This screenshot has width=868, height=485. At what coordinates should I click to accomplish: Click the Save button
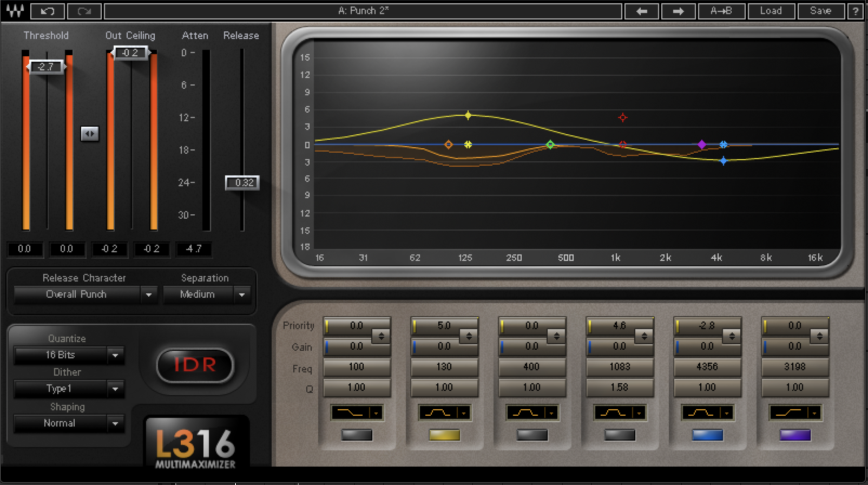(820, 11)
